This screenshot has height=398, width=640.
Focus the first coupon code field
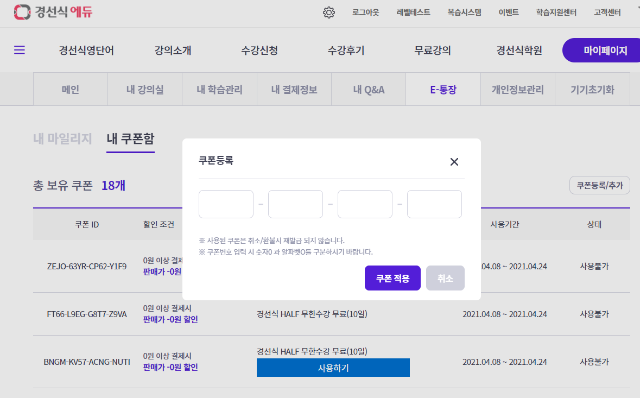[x=226, y=204]
